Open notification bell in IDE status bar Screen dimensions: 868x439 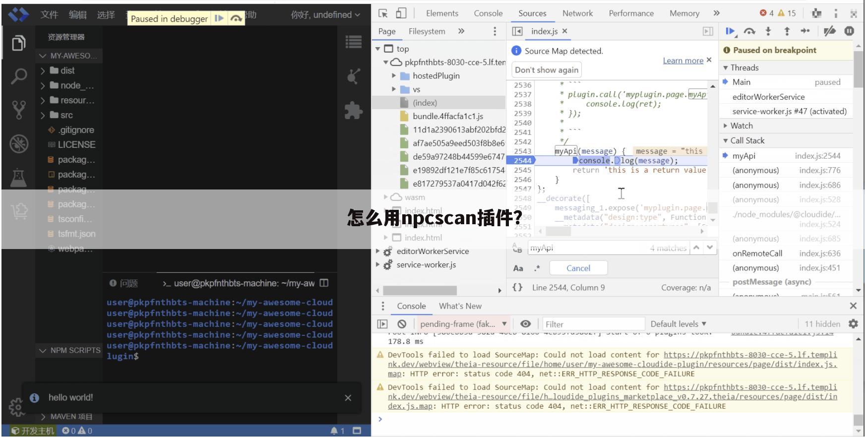(x=334, y=431)
